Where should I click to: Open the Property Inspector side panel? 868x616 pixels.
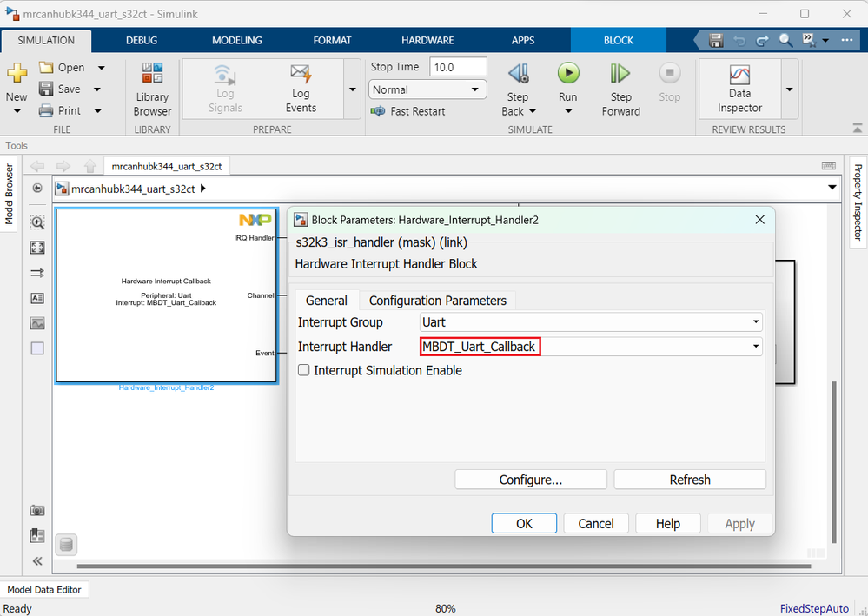(858, 202)
